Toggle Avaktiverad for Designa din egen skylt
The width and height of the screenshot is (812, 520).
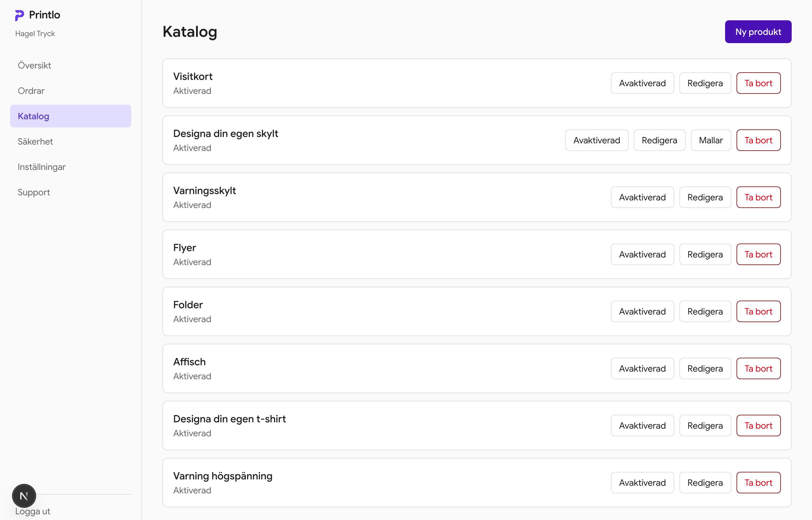tap(597, 140)
